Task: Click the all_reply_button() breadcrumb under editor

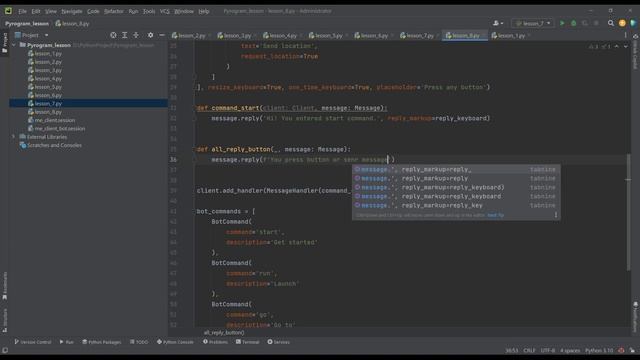Action: click(224, 333)
